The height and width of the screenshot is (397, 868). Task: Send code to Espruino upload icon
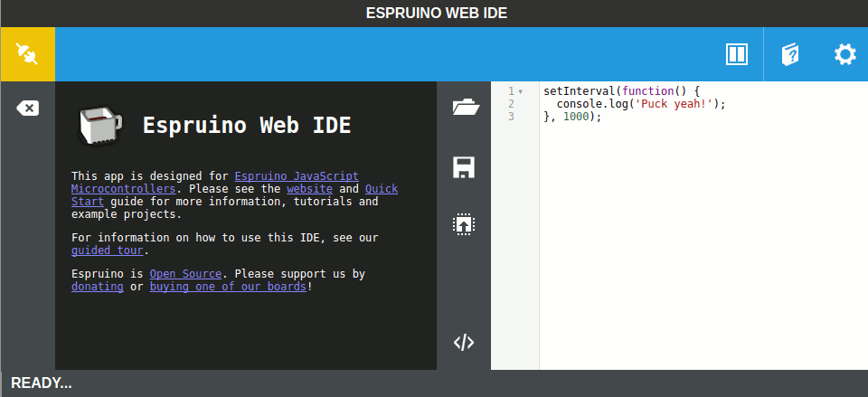pos(464,225)
